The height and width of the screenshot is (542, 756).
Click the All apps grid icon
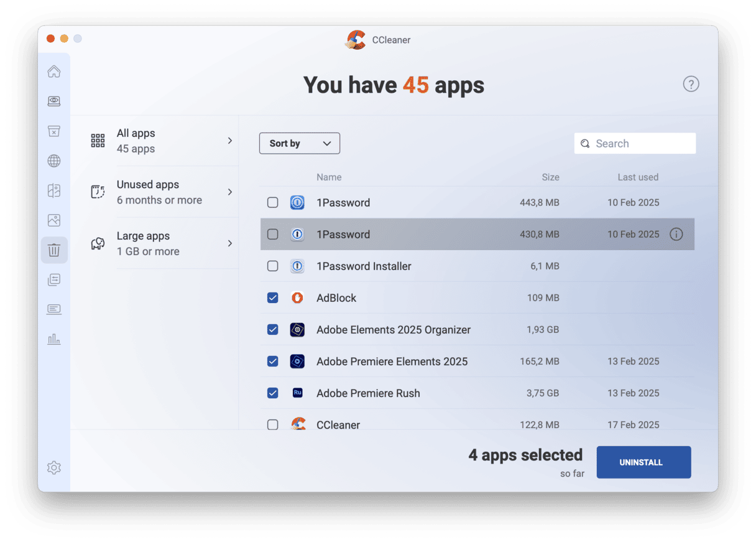pos(98,141)
